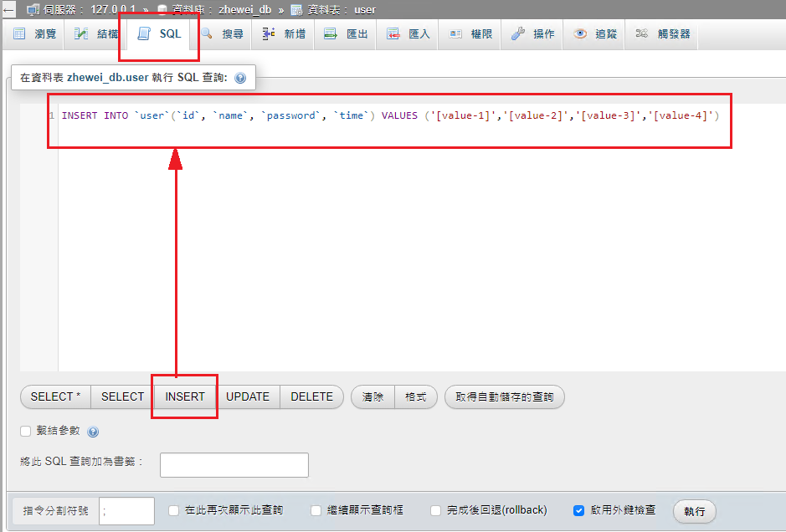Screen dimensions: 786x532
Task: Open the Export (匯出) tab
Action: pyautogui.click(x=347, y=34)
